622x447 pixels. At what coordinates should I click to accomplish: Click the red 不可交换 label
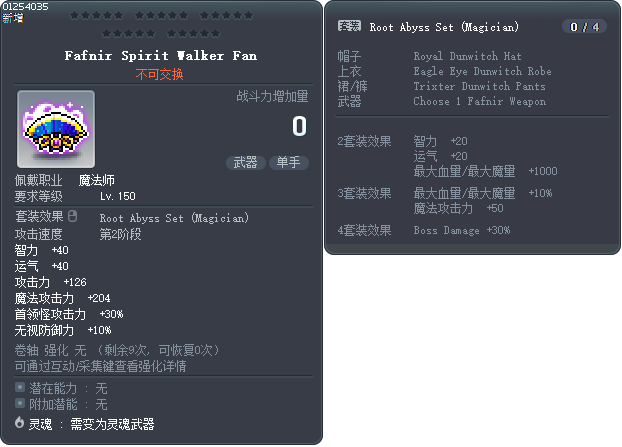pyautogui.click(x=160, y=74)
